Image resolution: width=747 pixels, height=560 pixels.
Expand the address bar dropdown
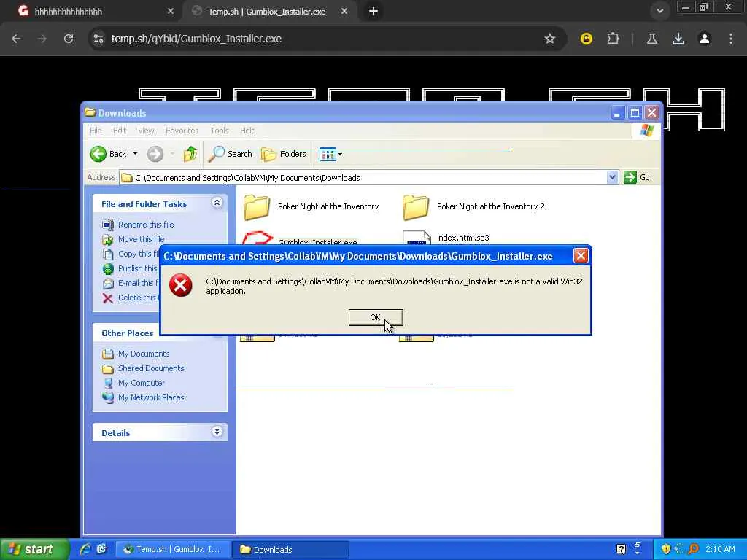(613, 178)
